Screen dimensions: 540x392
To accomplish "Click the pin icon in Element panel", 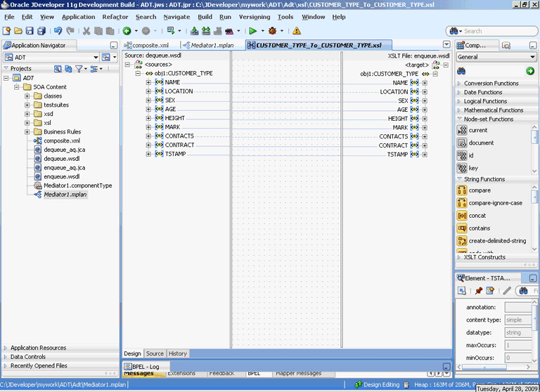I will pyautogui.click(x=478, y=290).
